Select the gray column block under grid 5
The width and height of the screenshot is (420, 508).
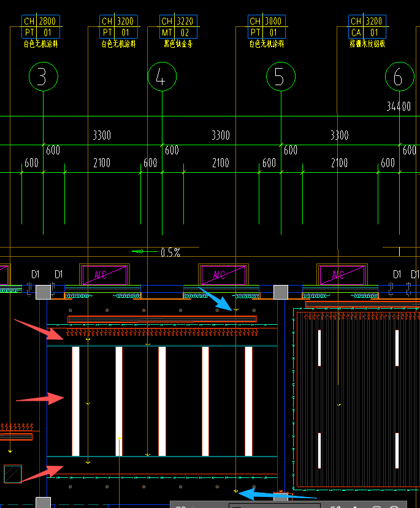[281, 292]
